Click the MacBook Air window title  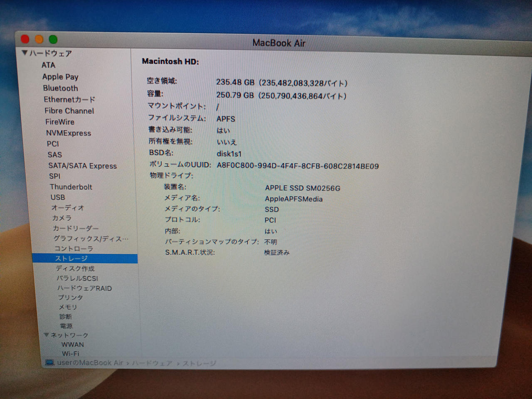[279, 43]
